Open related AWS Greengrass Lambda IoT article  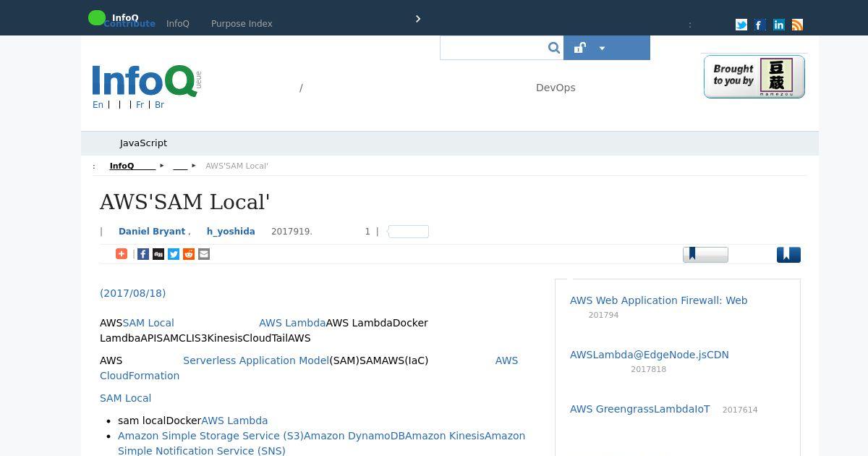coord(639,409)
